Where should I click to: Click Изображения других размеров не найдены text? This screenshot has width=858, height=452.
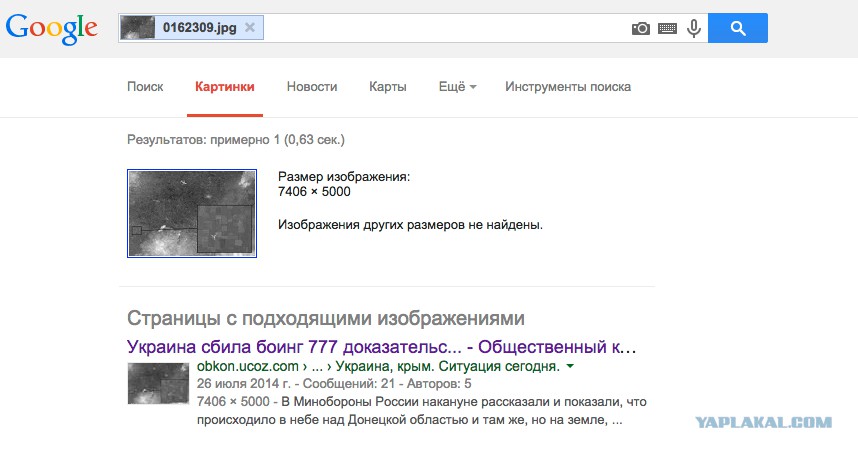pos(410,224)
